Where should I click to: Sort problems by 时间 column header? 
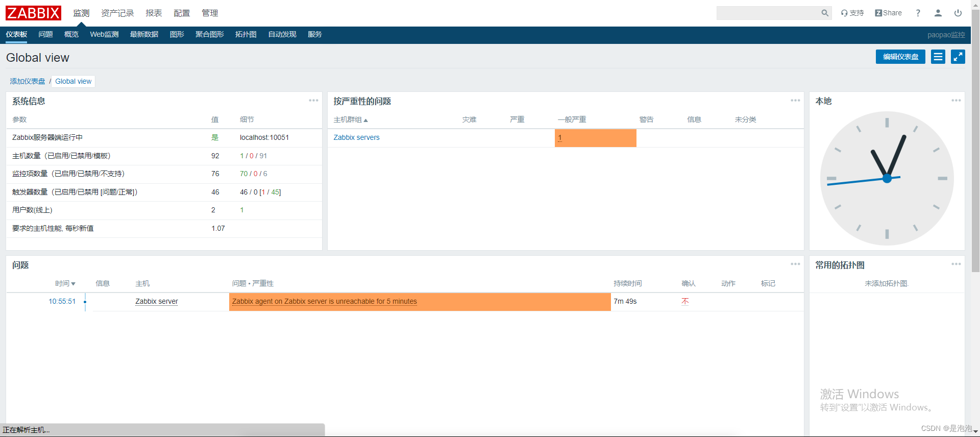65,283
